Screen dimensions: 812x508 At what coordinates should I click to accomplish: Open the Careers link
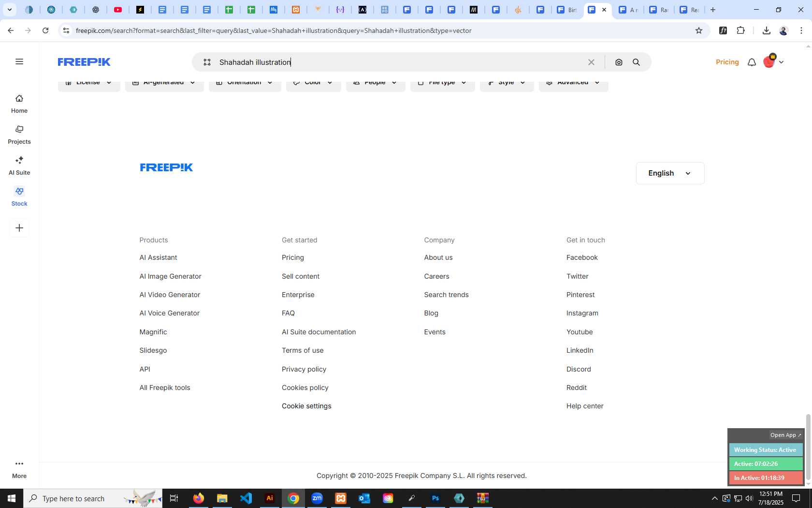(x=437, y=276)
